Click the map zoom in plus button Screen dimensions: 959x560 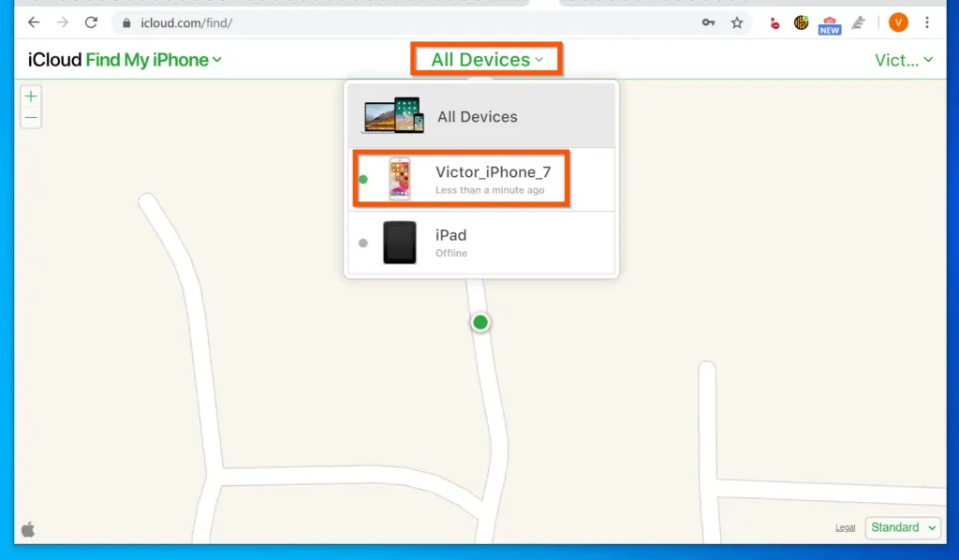pos(31,96)
